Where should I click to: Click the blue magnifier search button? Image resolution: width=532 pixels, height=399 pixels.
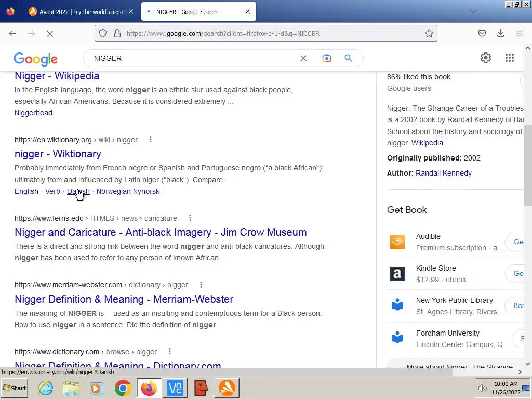pyautogui.click(x=349, y=58)
